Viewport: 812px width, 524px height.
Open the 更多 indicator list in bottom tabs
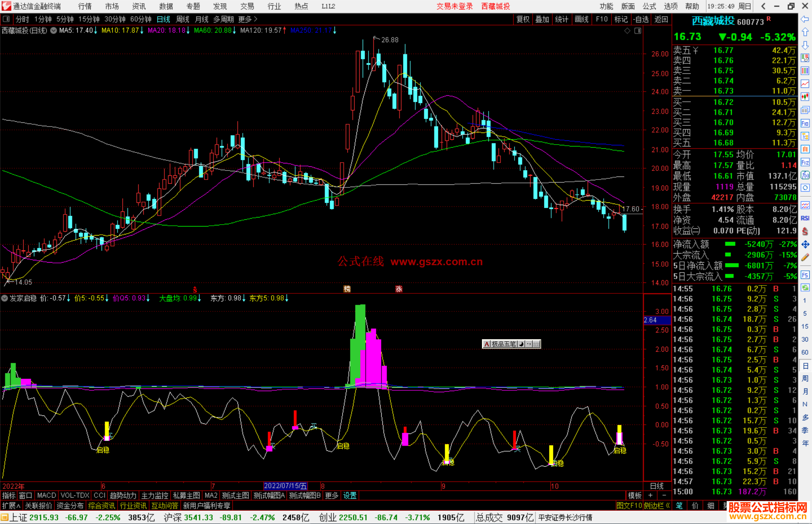coord(332,495)
